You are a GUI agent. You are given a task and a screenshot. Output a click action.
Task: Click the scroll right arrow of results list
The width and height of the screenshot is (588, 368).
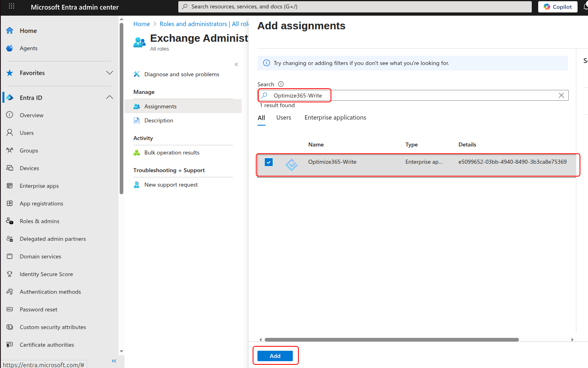click(x=572, y=340)
